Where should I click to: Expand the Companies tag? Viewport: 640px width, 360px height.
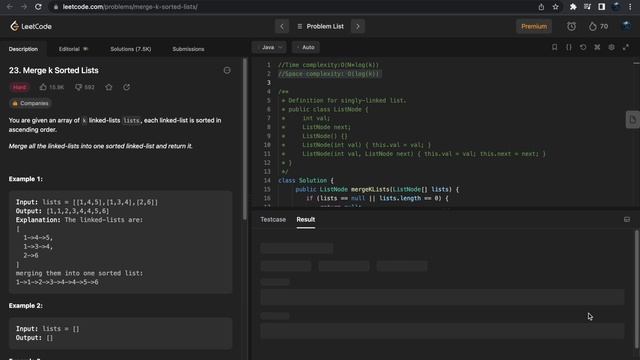(x=30, y=103)
